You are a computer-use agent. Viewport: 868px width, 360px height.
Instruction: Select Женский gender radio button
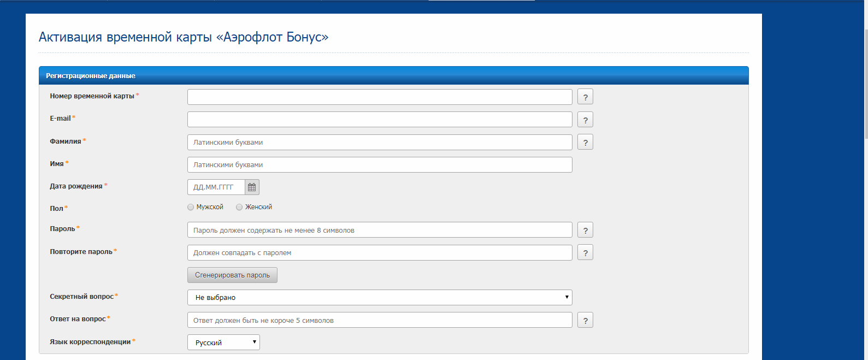click(x=239, y=207)
